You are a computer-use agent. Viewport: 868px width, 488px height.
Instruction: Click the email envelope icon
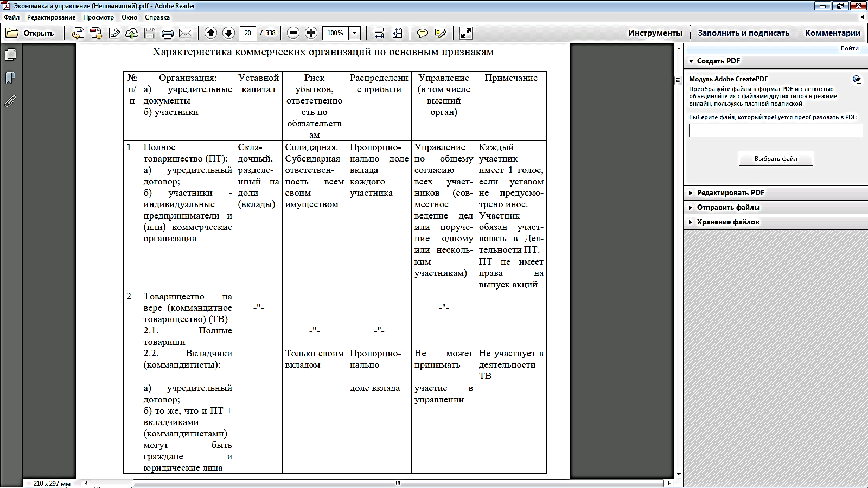[x=186, y=33]
